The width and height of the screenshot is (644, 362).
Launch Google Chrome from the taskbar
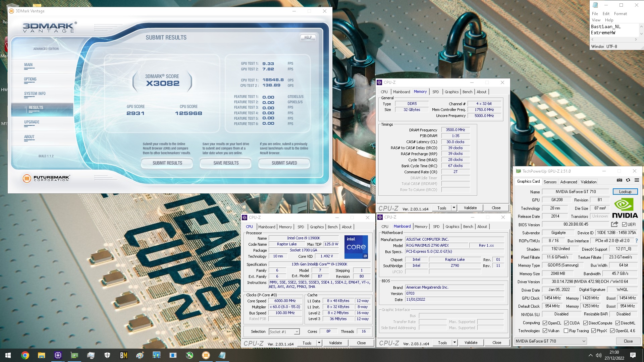click(x=25, y=355)
